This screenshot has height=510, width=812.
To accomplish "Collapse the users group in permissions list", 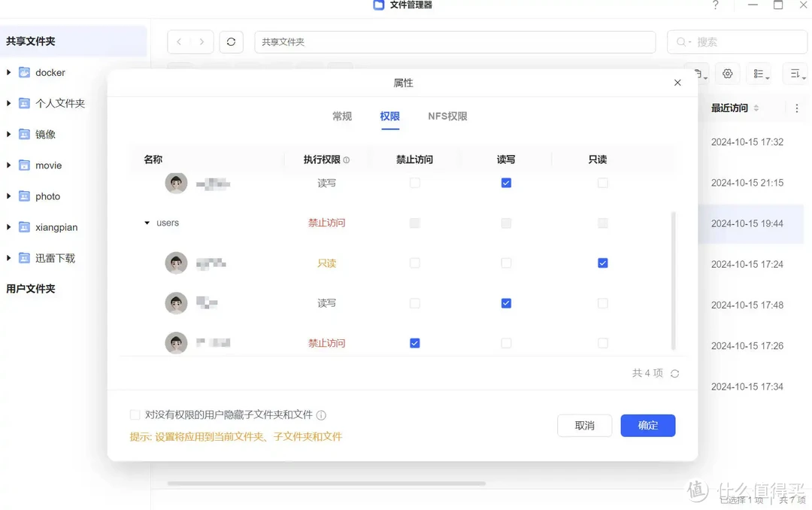I will click(x=147, y=223).
